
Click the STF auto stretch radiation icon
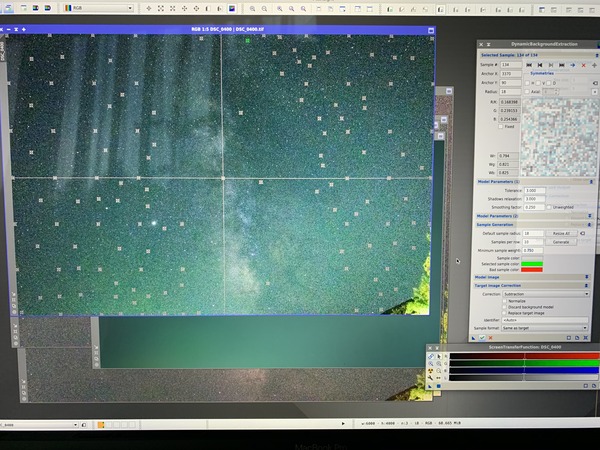click(430, 371)
